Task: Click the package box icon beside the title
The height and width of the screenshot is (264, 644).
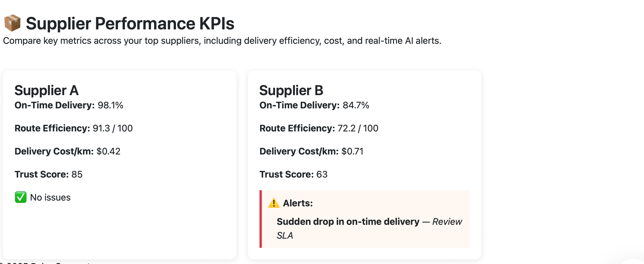Action: click(12, 23)
